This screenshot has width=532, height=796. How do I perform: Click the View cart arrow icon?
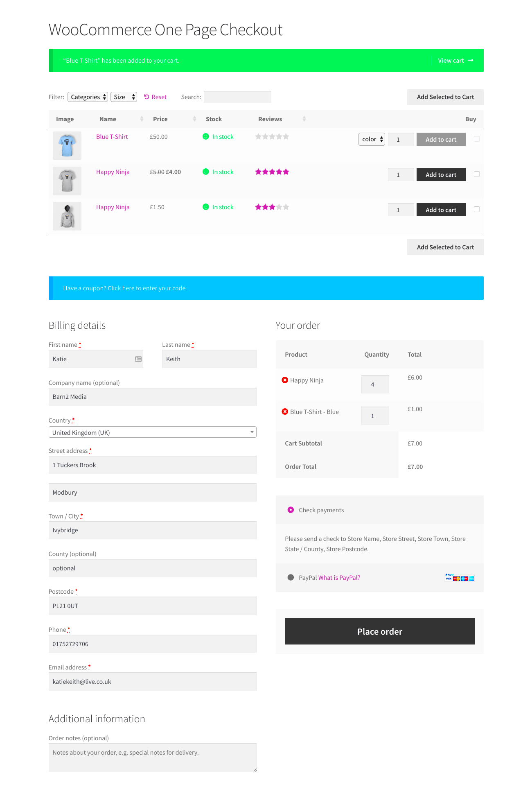[x=471, y=61]
